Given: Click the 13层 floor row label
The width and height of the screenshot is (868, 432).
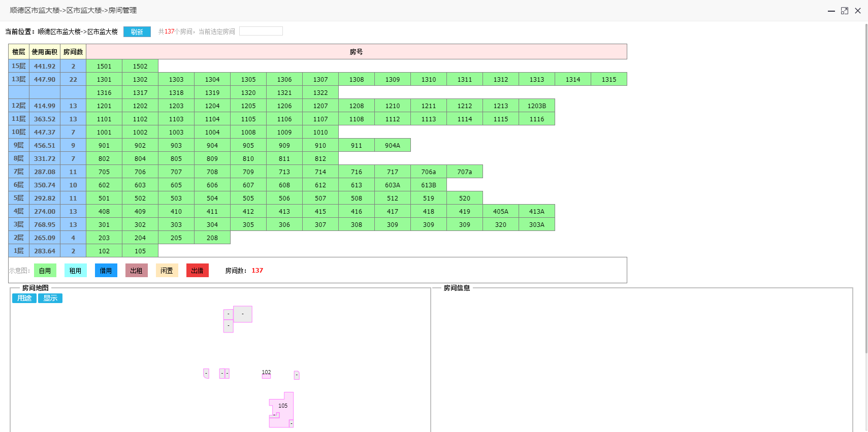Looking at the screenshot, I should (19, 79).
